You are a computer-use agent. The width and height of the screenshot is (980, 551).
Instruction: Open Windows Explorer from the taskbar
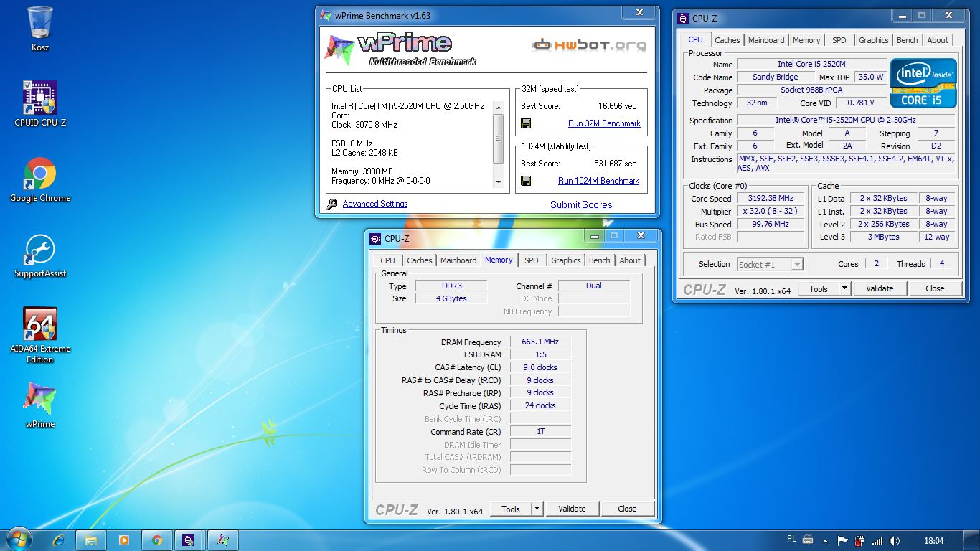tap(91, 540)
